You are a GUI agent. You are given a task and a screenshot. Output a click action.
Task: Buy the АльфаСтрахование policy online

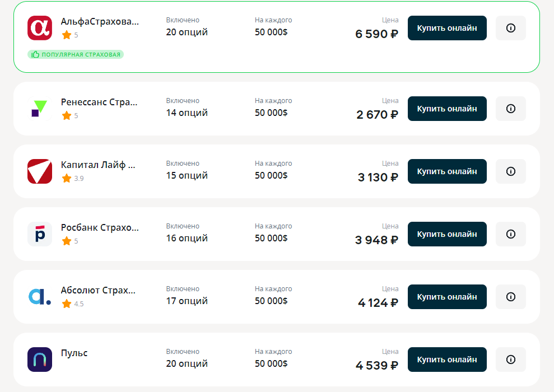[447, 28]
